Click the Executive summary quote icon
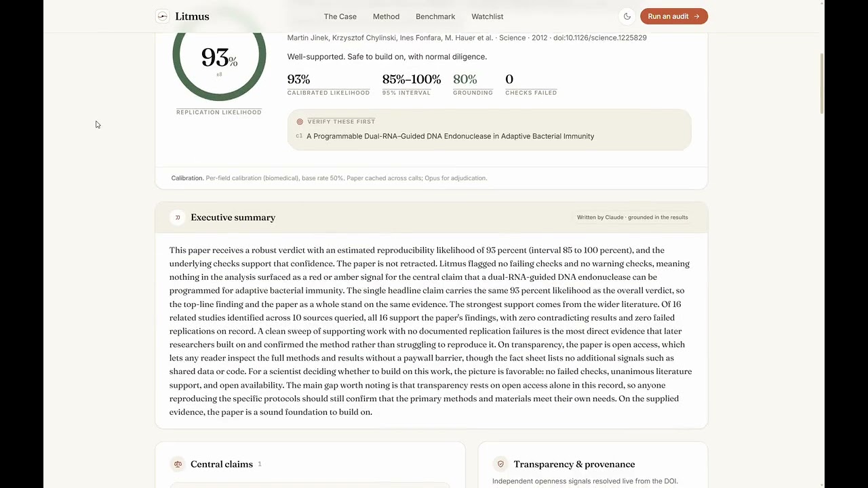Image resolution: width=868 pixels, height=488 pixels. coord(178,218)
